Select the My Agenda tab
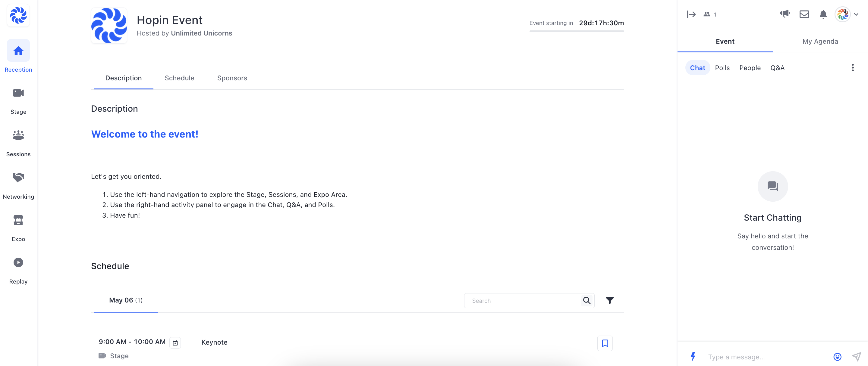This screenshot has width=868, height=366. 820,41
